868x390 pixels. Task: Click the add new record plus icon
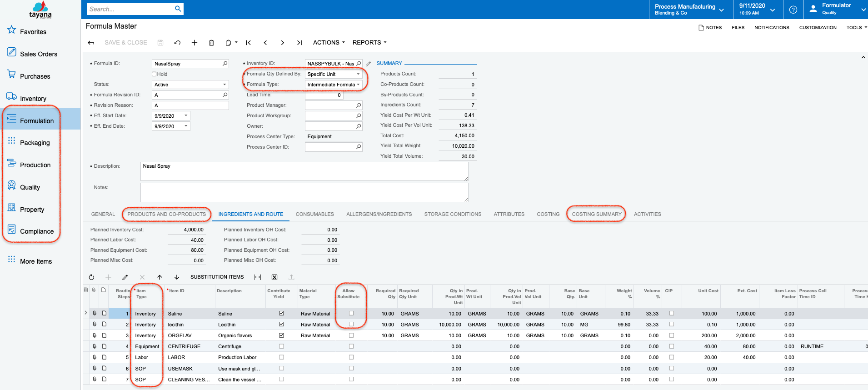pos(194,43)
